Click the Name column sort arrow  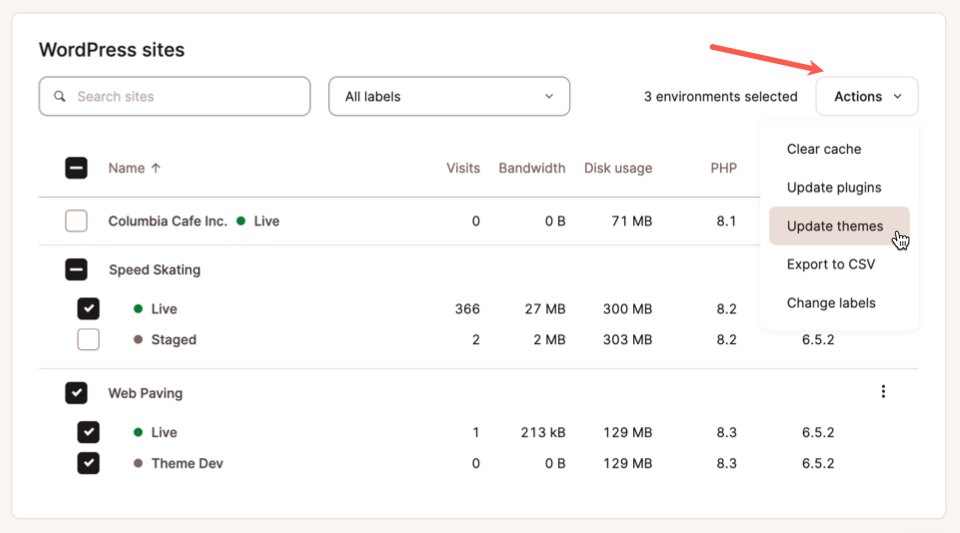156,168
